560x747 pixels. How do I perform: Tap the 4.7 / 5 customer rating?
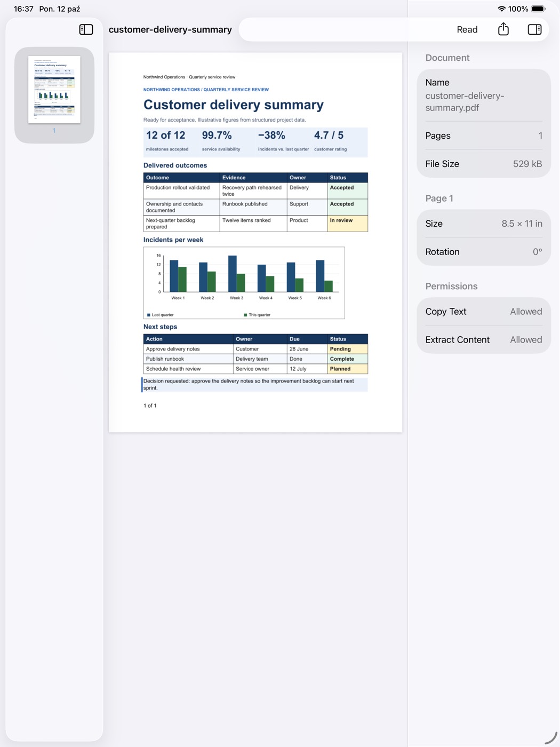330,141
